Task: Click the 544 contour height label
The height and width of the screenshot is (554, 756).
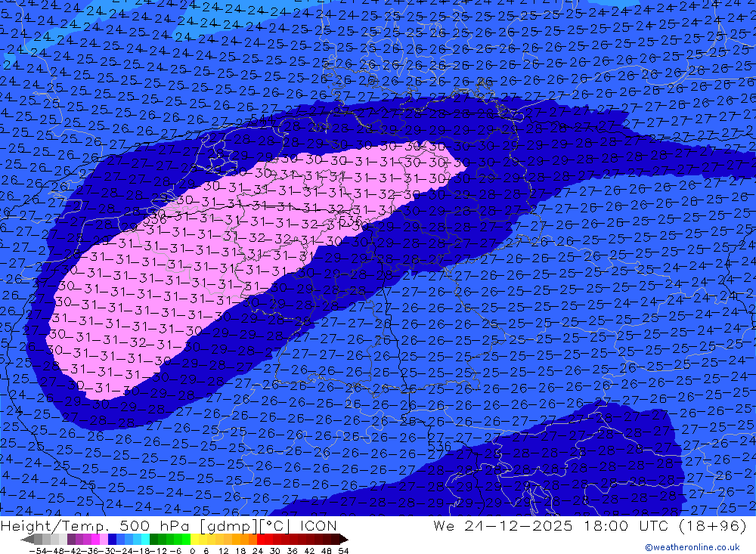Action: pos(262,119)
